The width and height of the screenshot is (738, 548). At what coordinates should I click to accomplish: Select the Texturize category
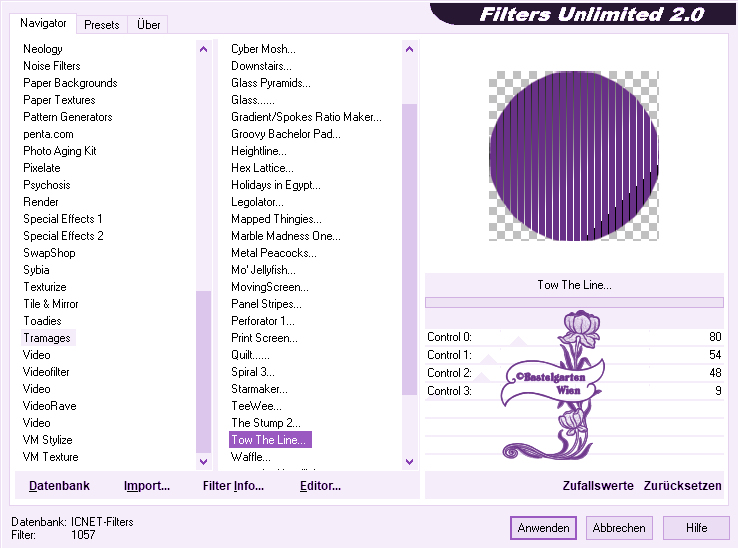tap(45, 287)
